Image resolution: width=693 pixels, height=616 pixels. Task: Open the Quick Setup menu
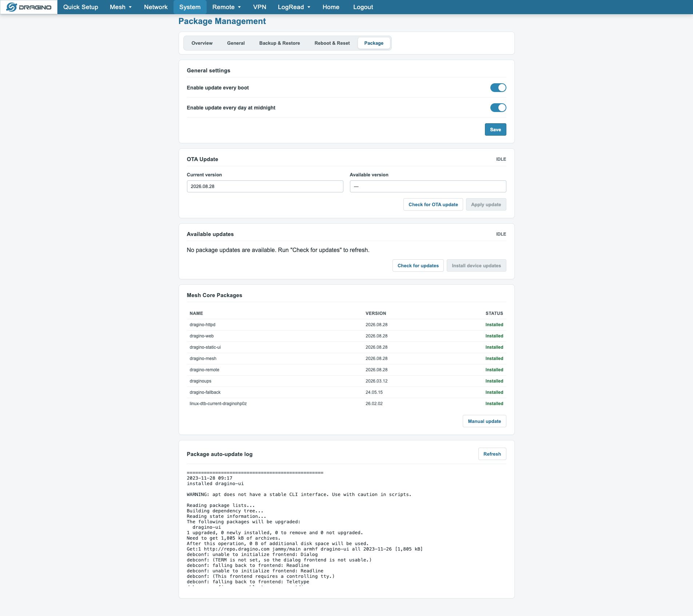click(81, 7)
